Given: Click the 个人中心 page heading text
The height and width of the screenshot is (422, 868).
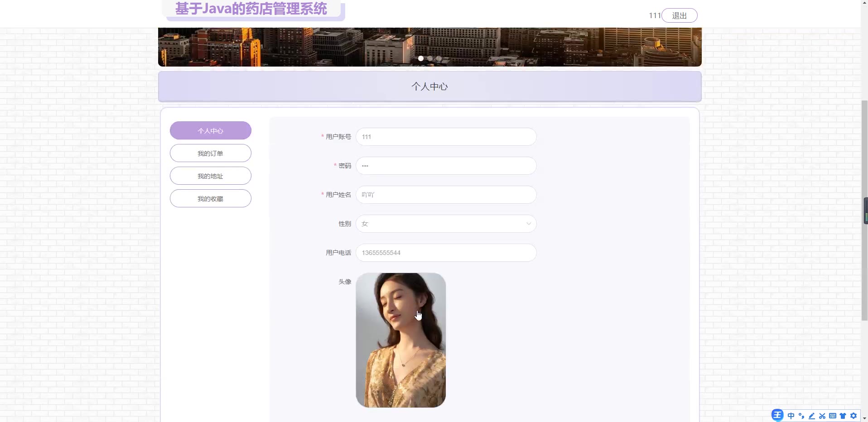Looking at the screenshot, I should click(429, 86).
